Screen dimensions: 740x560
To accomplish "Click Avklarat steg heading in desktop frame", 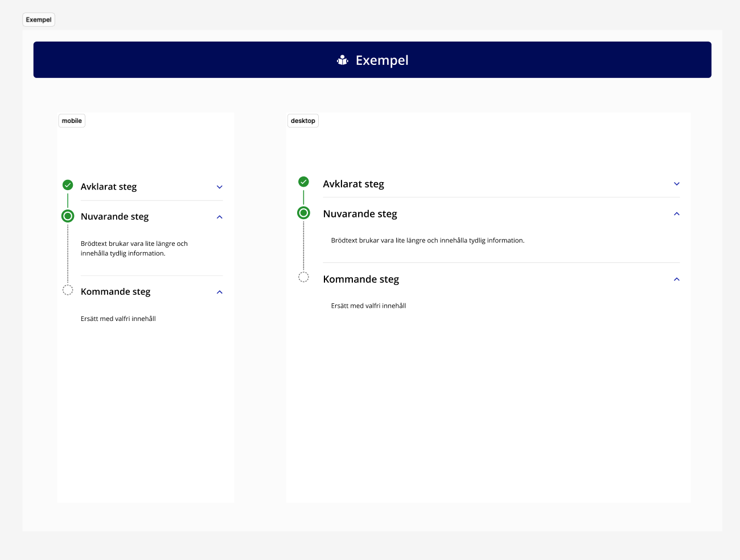I will (x=353, y=184).
